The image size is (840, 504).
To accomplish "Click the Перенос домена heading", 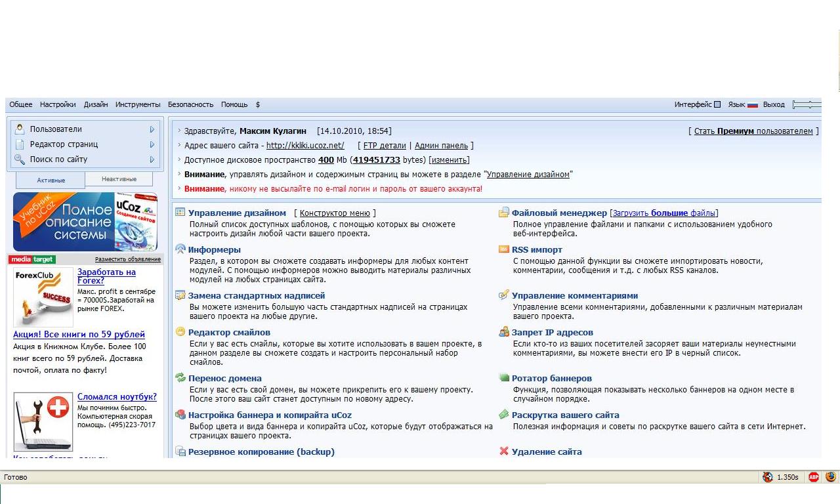I will tap(225, 379).
